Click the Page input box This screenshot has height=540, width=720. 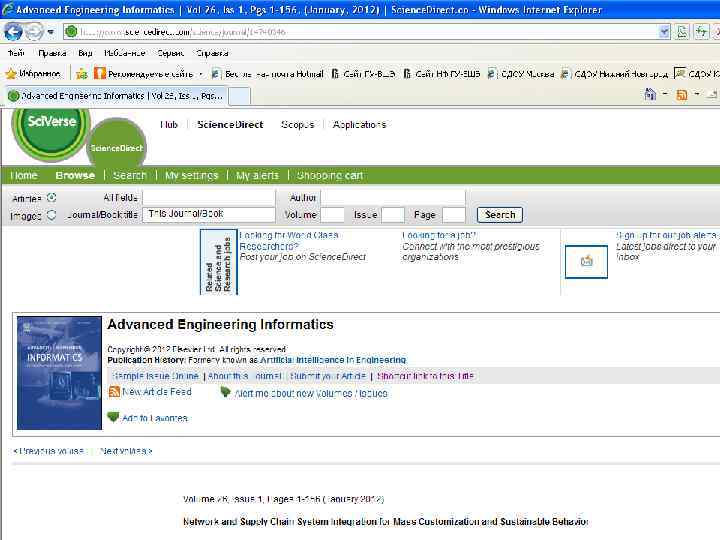coord(454,214)
